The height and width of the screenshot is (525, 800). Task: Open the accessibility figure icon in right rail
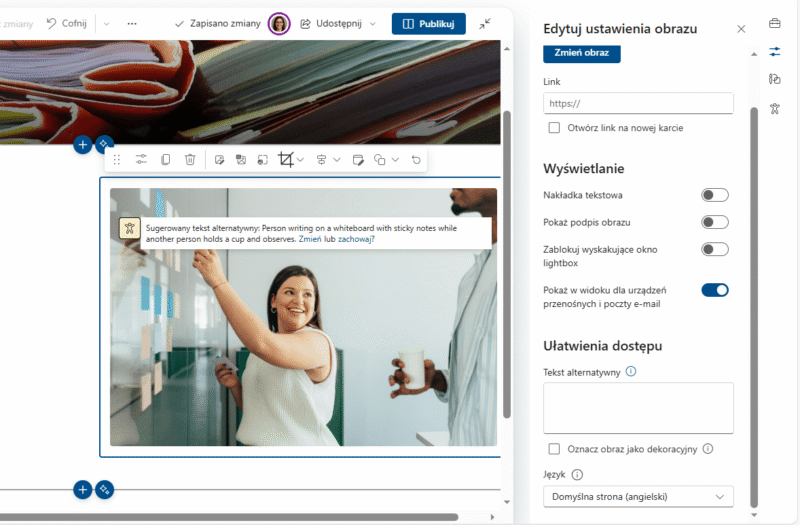tap(774, 108)
